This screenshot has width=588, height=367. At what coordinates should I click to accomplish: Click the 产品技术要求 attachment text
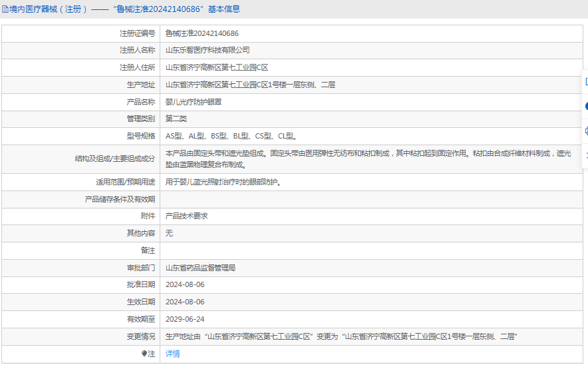click(x=186, y=216)
